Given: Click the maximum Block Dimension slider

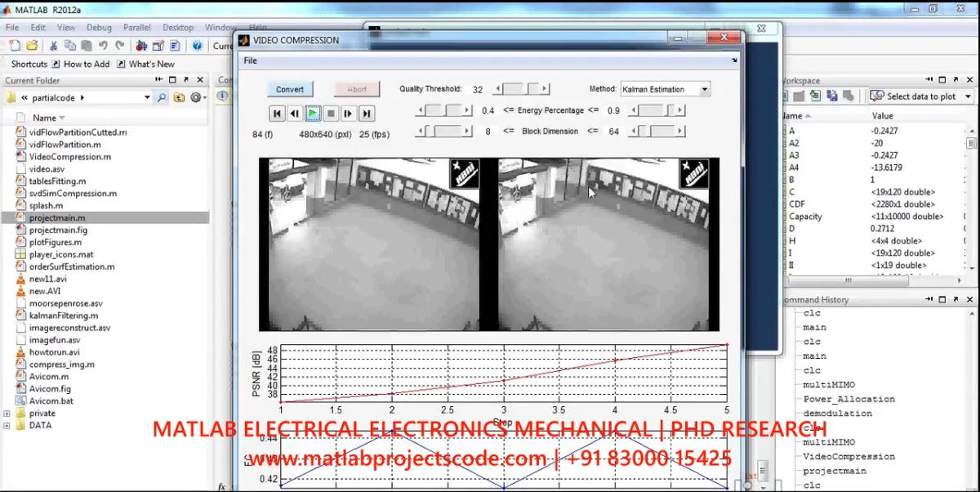Looking at the screenshot, I should coord(656,131).
